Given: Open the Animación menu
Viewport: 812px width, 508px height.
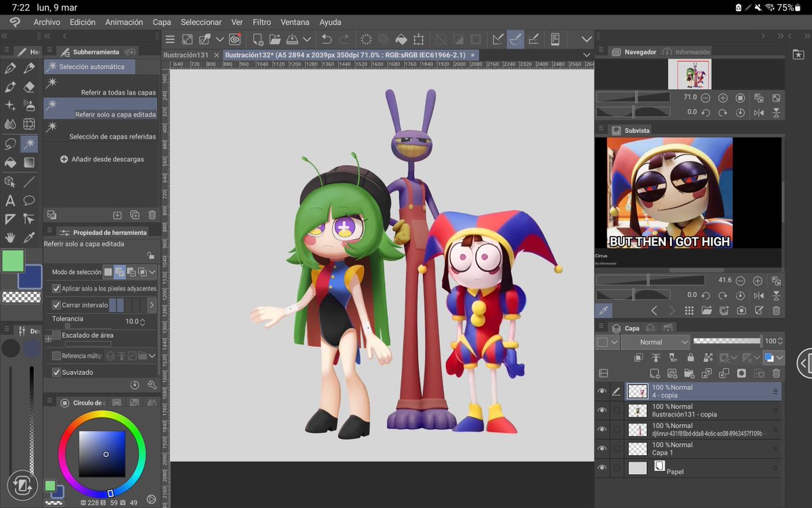Looking at the screenshot, I should pyautogui.click(x=124, y=22).
